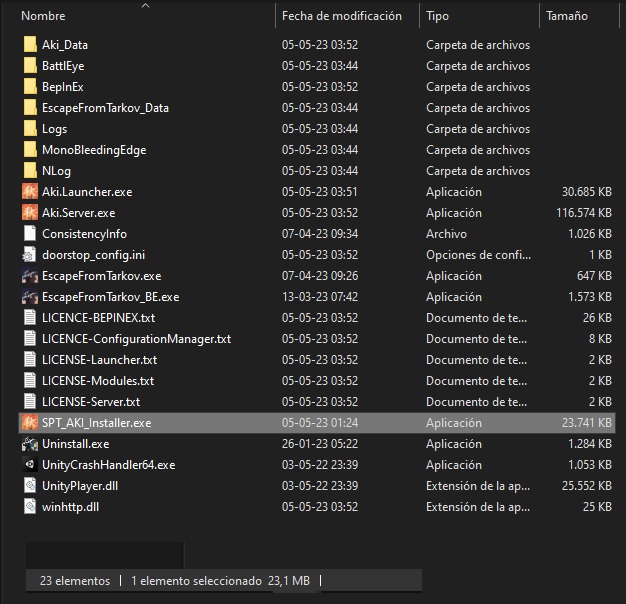Select the BattlEye folder name

(63, 66)
